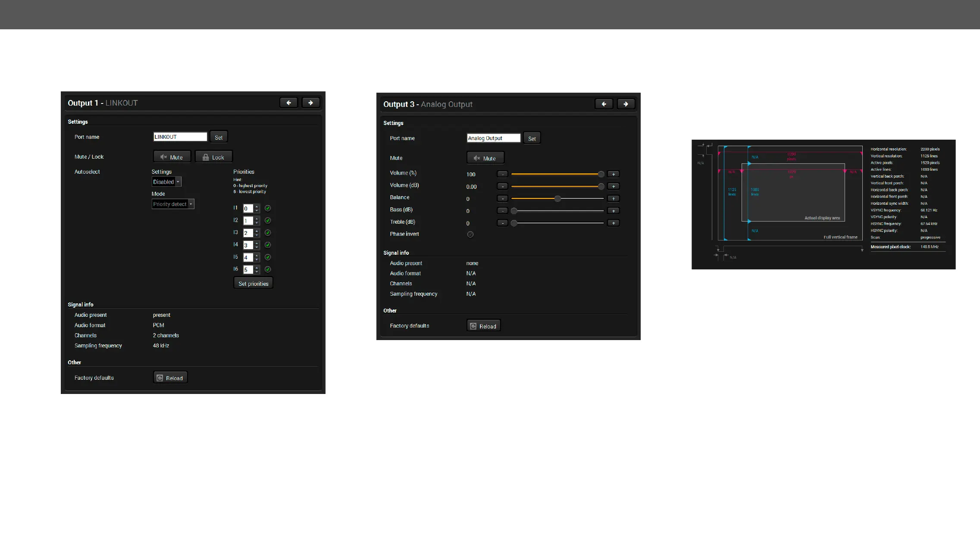Click the Bass (dB) slider handle

514,211
